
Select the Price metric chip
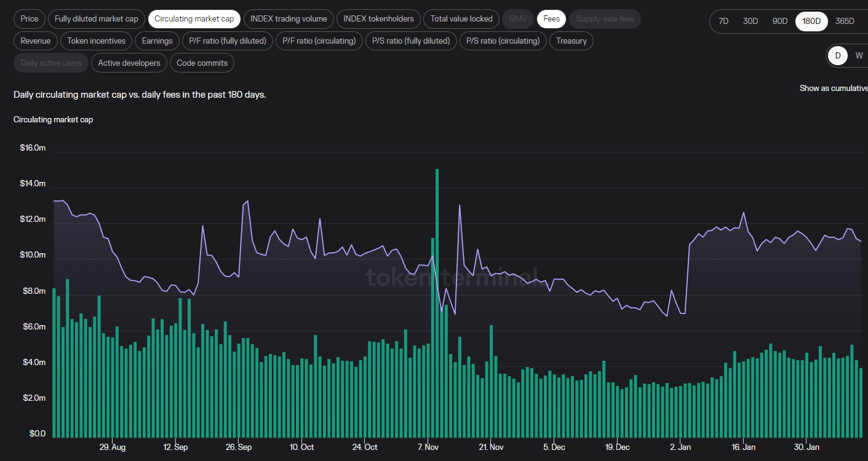pyautogui.click(x=30, y=19)
